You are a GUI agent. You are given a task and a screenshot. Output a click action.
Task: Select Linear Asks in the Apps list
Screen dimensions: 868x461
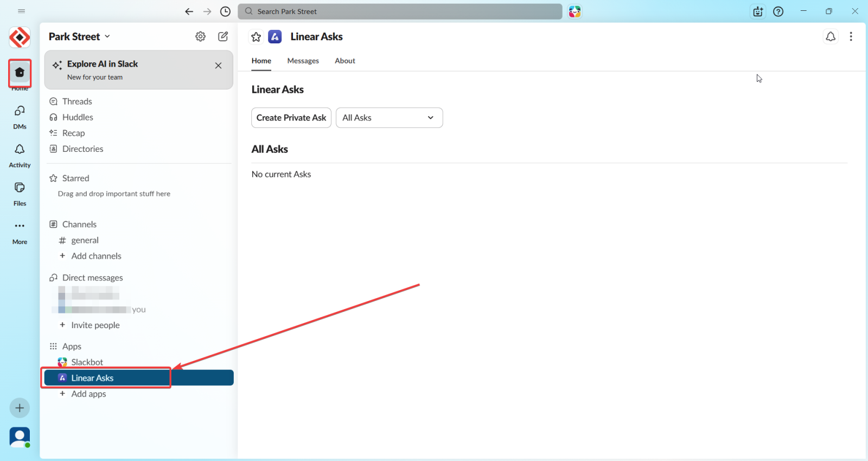point(139,378)
